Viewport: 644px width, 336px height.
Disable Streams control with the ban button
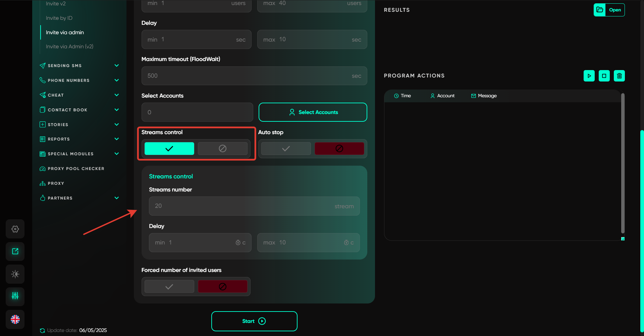[x=222, y=149]
